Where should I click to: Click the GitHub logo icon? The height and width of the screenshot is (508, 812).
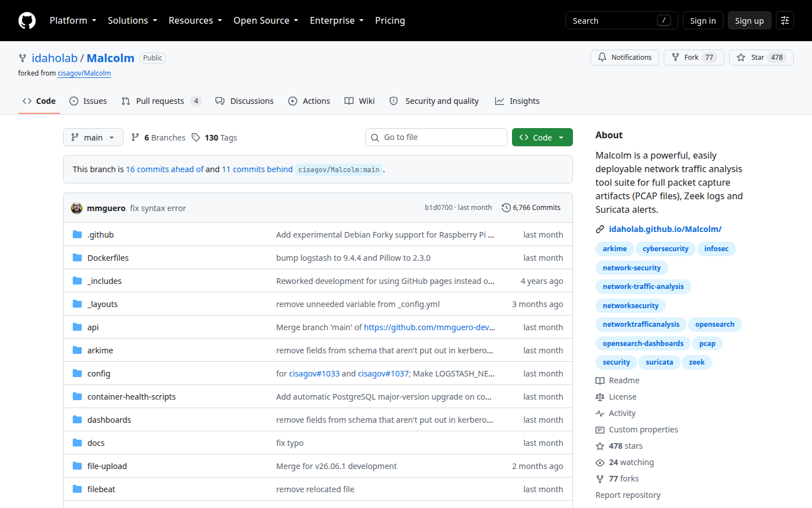pyautogui.click(x=27, y=20)
